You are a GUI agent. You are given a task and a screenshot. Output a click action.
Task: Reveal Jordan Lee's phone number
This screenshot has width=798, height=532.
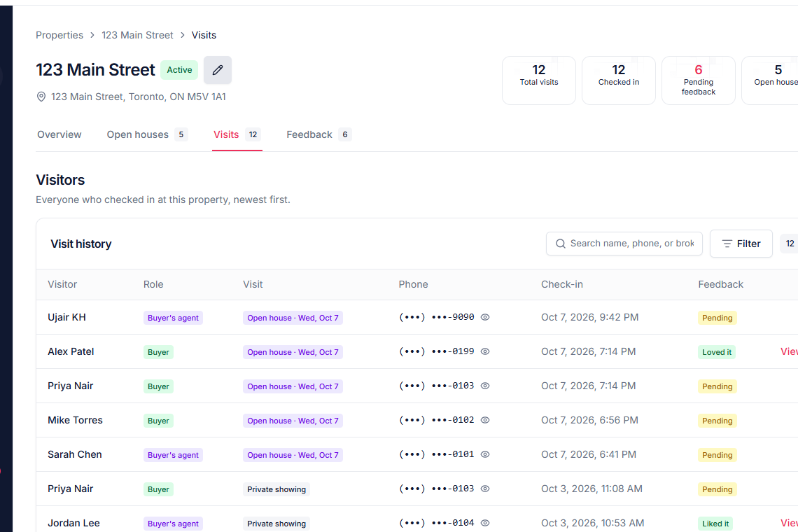[485, 523]
